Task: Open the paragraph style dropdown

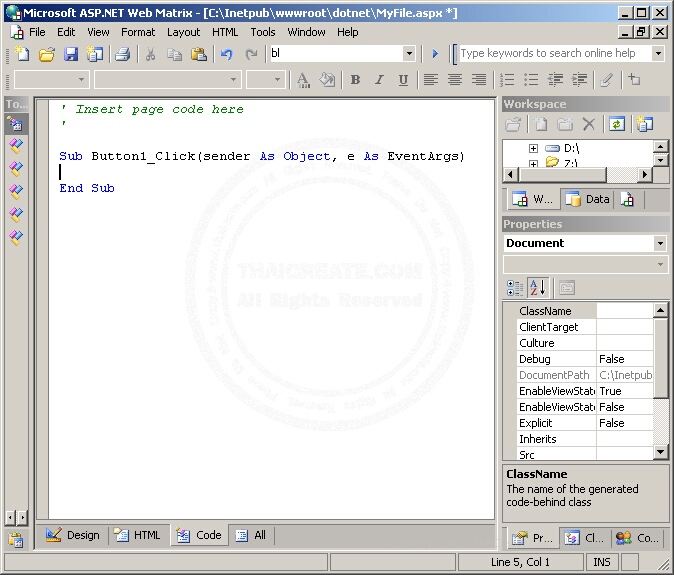Action: 81,80
